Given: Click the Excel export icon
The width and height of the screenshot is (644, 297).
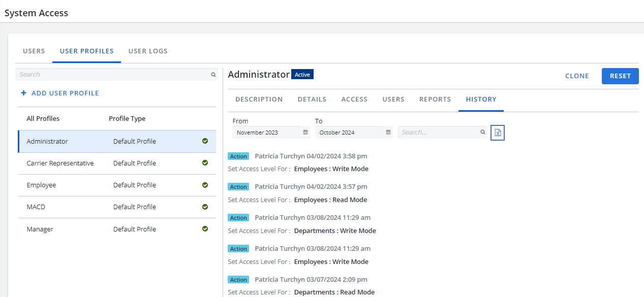Looking at the screenshot, I should (x=498, y=133).
